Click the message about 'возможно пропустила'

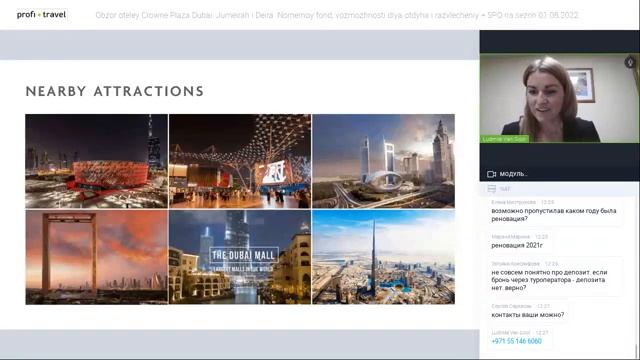point(553,215)
